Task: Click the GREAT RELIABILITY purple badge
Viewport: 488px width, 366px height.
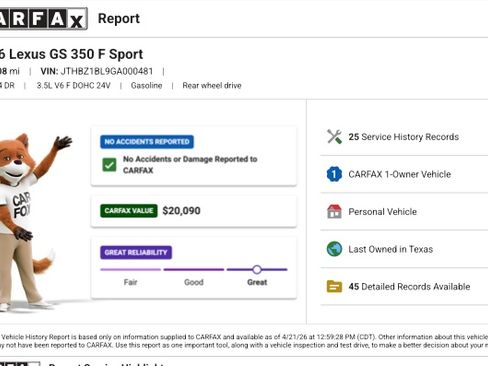Action: pyautogui.click(x=136, y=252)
